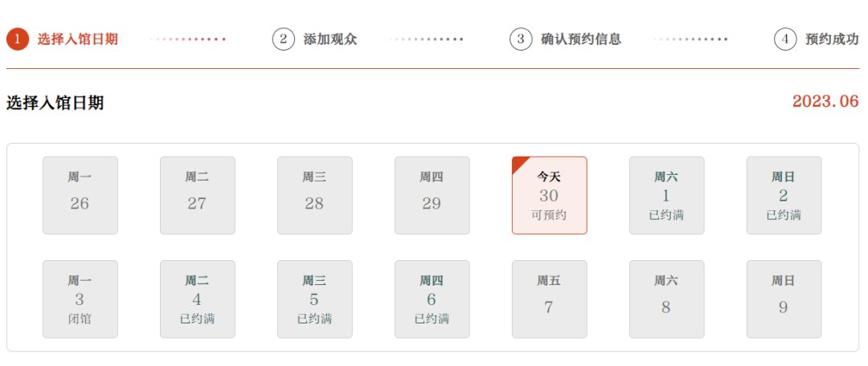Click the step 3 circle icon

[520, 39]
